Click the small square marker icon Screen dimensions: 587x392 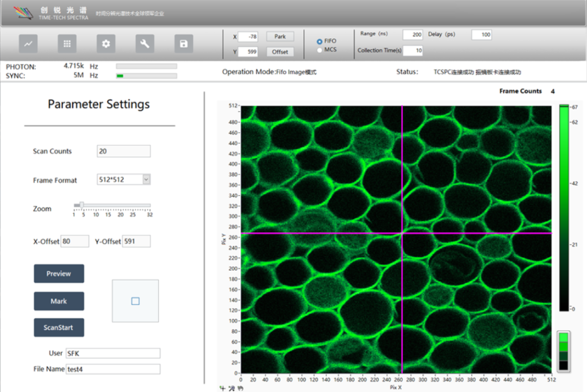coord(135,301)
